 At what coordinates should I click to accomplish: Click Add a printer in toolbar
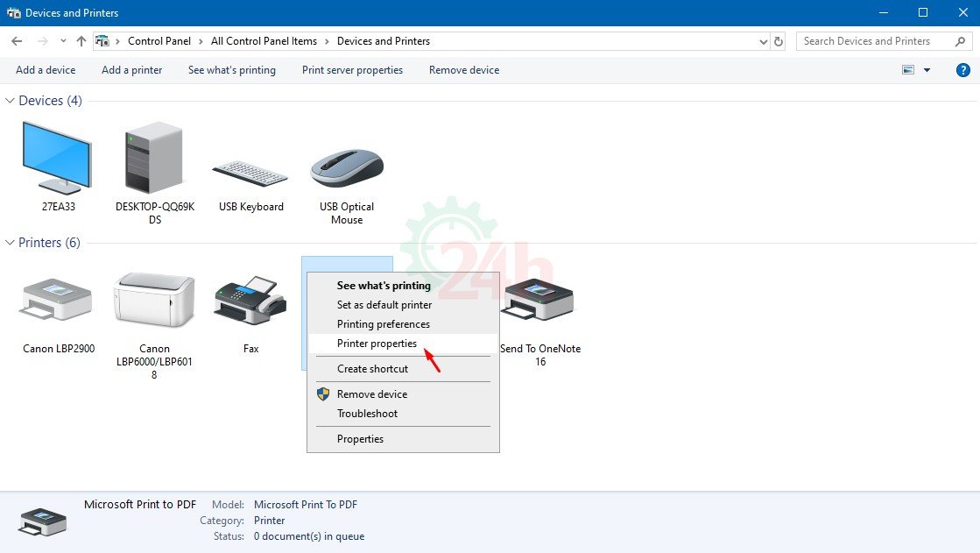point(131,70)
